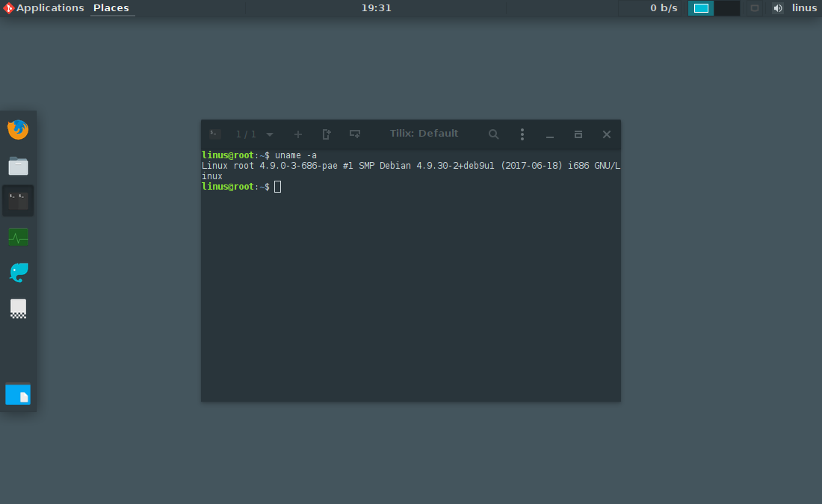Open the Places menu
Viewport: 822px width, 504px height.
[x=111, y=8]
